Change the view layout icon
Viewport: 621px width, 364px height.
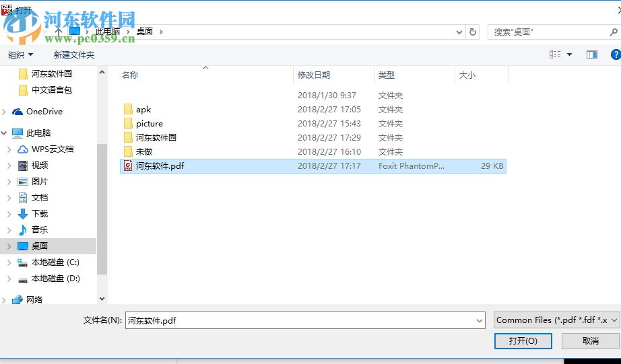pos(555,54)
